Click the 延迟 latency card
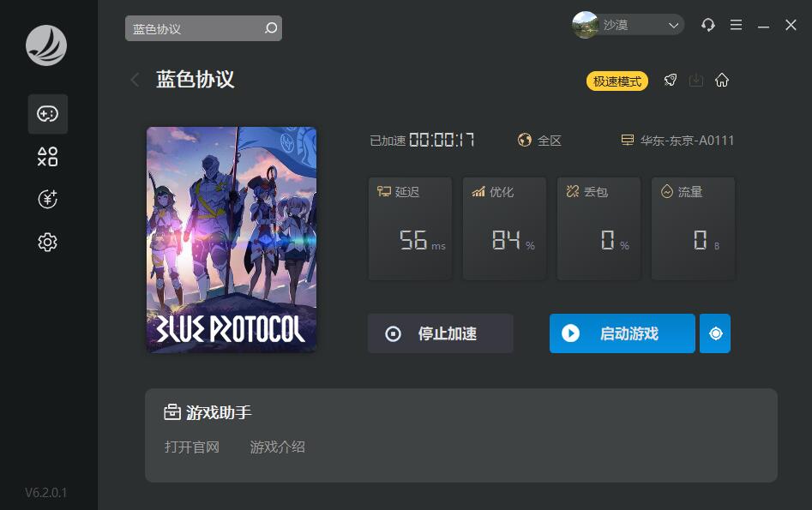 [x=410, y=228]
